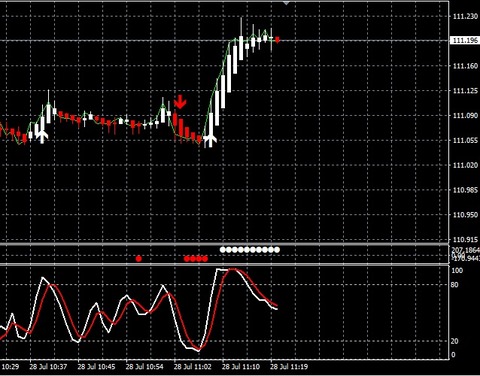480x376 pixels.
Task: Click the 110.985 price axis label
Action: (465, 190)
